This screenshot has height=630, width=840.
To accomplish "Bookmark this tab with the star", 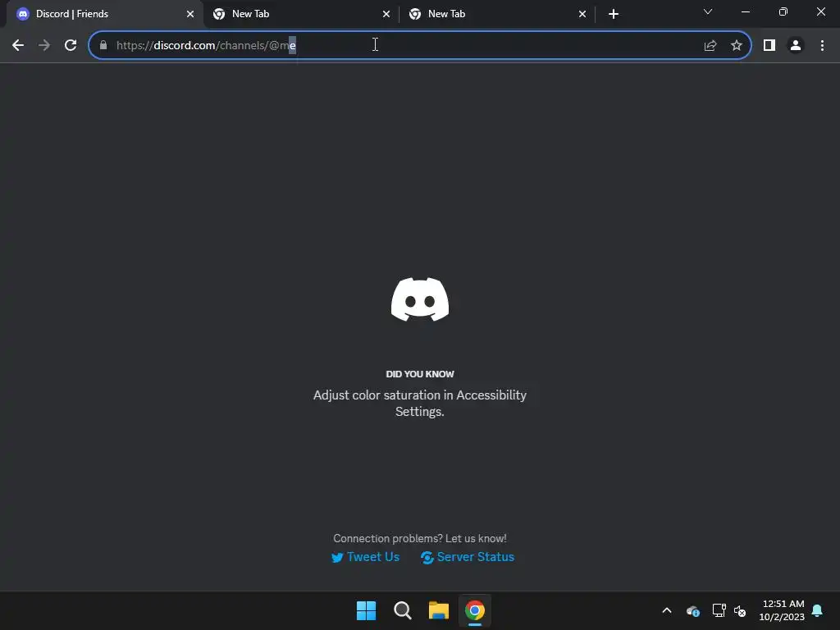I will tap(737, 46).
